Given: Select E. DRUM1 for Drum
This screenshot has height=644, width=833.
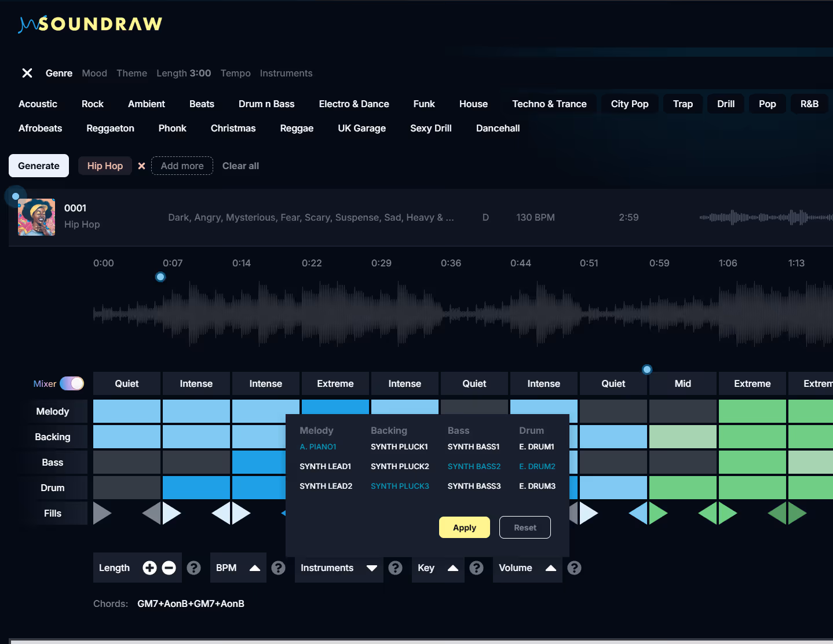Looking at the screenshot, I should 536,447.
